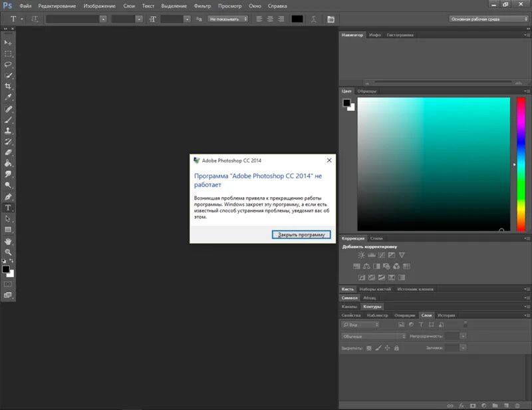Add a Color Balance adjustment
The image size is (532, 410).
tap(367, 266)
